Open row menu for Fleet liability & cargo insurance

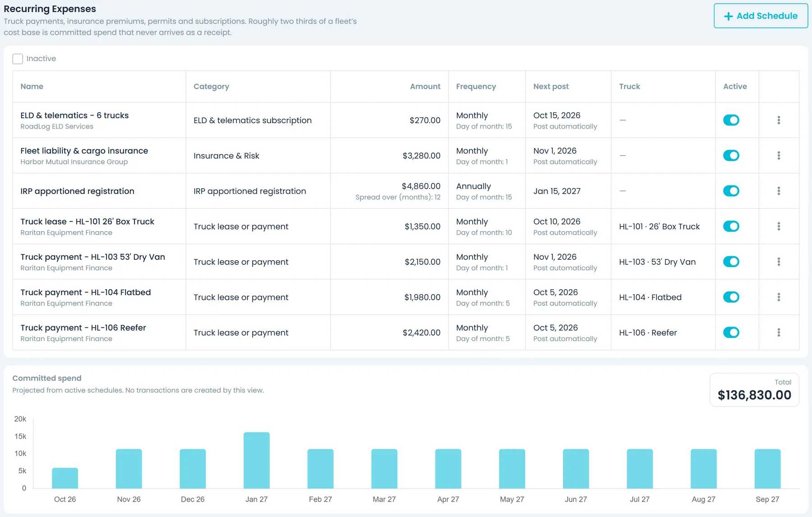(x=779, y=156)
